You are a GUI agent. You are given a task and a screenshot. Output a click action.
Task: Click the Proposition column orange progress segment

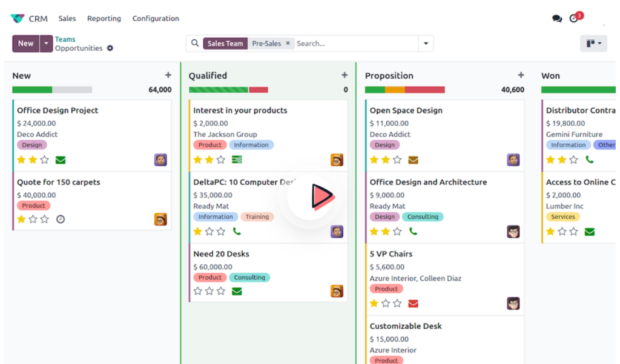click(395, 90)
